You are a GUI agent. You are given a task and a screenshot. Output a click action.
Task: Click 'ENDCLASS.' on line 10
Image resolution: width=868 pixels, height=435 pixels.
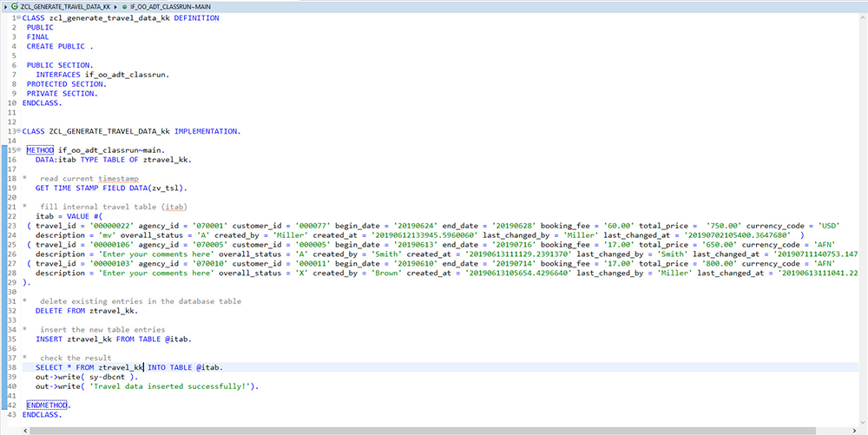tap(42, 103)
